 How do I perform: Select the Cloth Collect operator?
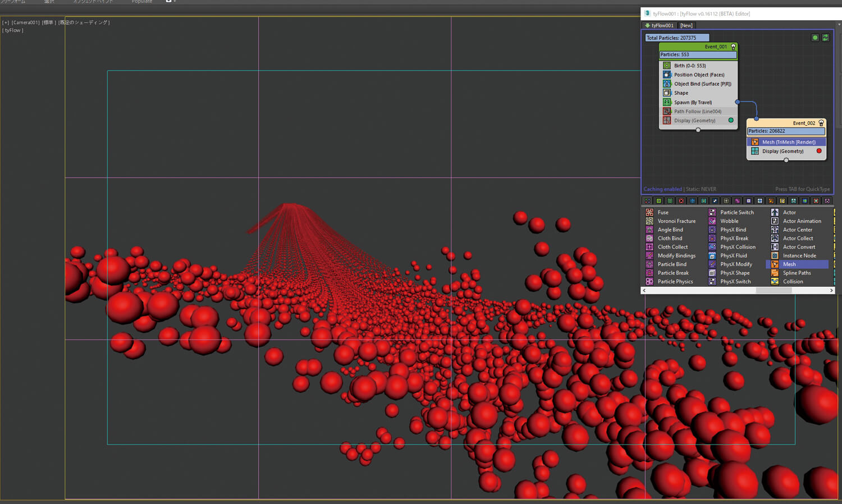[x=667, y=247]
